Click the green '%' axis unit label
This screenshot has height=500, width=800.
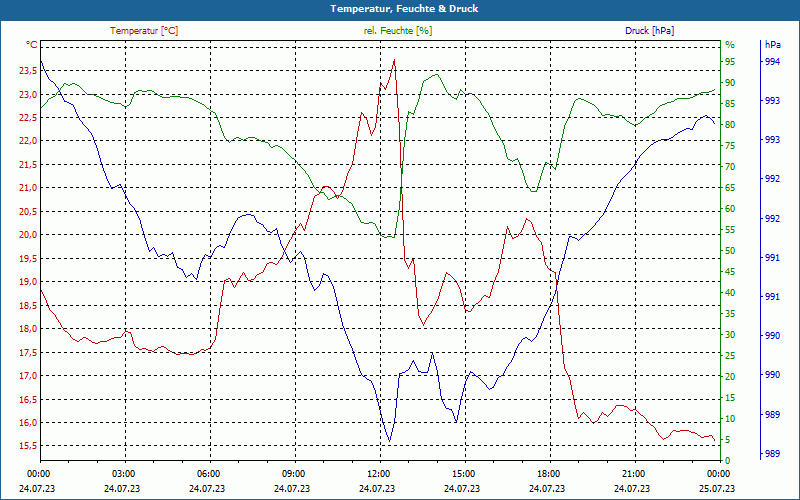tap(730, 45)
